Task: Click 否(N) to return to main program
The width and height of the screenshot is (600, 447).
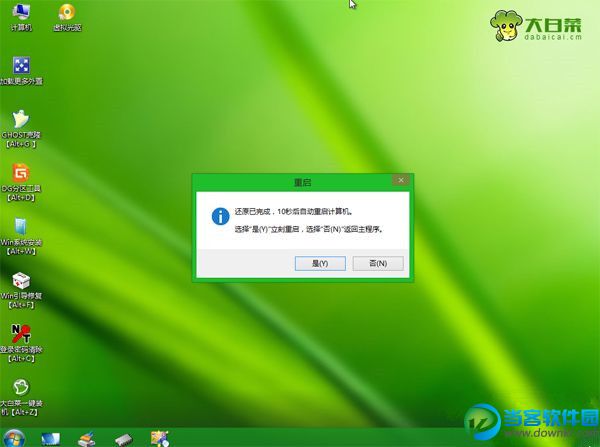Action: click(x=378, y=263)
